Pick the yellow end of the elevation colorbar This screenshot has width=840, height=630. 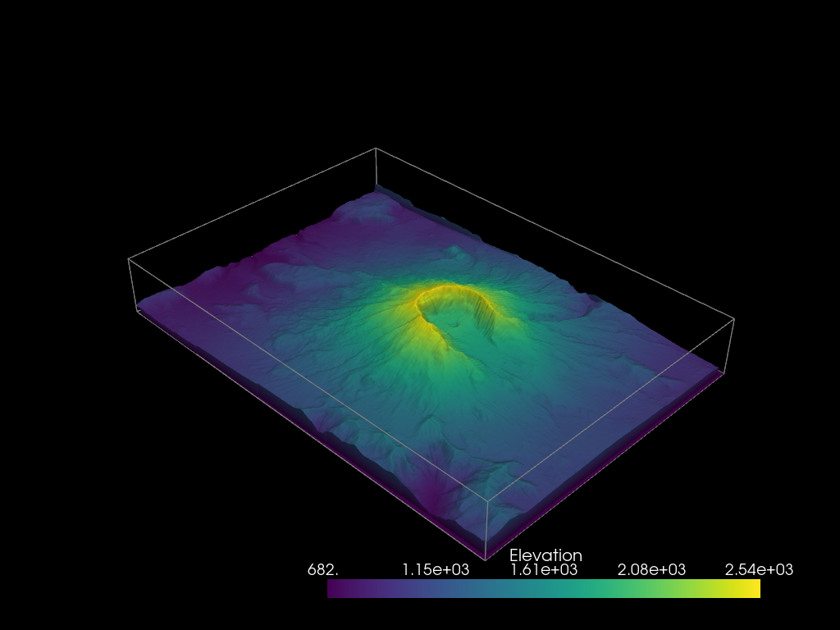point(750,589)
